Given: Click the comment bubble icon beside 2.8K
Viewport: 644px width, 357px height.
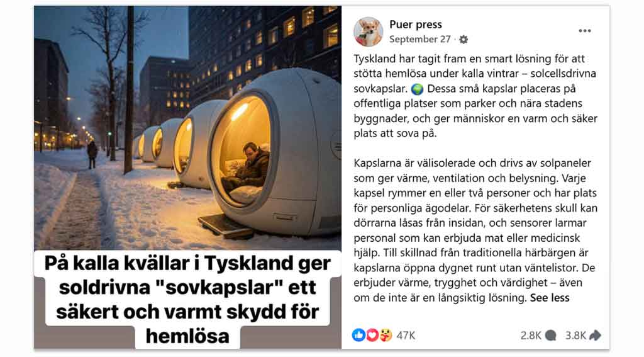Looking at the screenshot, I should 551,336.
